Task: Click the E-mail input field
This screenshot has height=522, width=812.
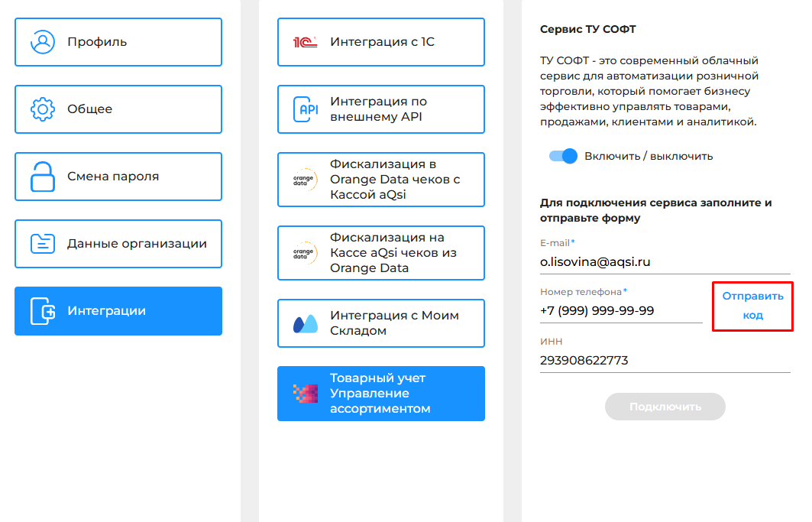Action: click(x=664, y=262)
